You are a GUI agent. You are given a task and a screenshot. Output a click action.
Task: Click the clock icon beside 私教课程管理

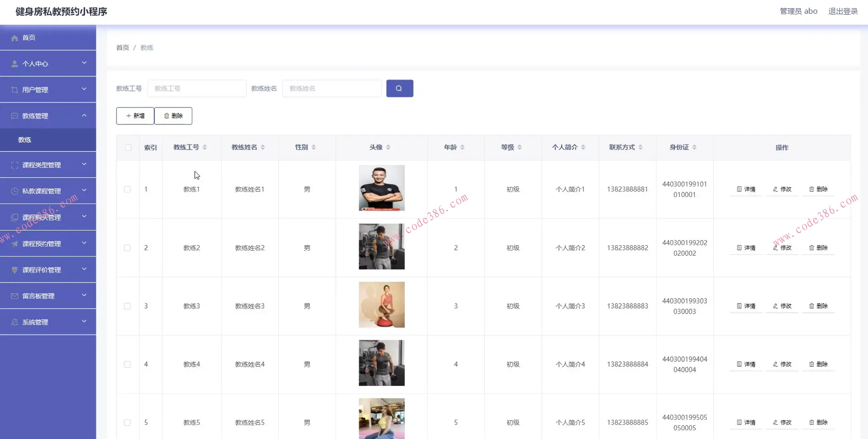14,191
